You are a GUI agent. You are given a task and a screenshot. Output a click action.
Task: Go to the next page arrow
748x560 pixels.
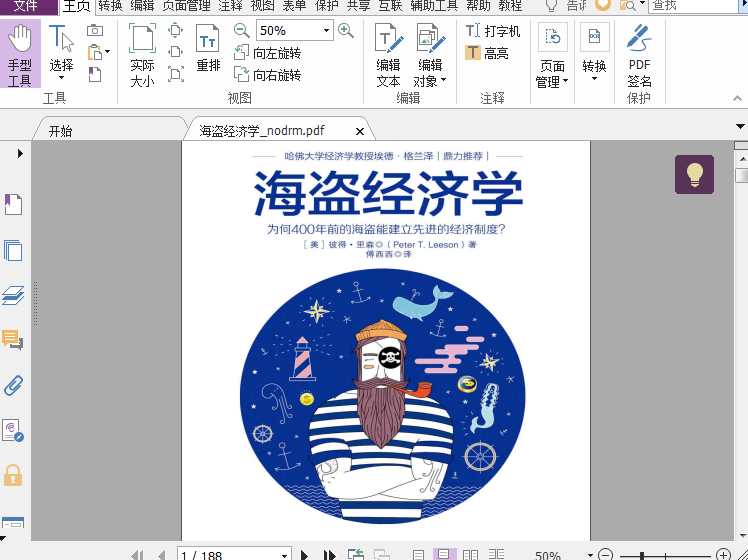pos(304,555)
